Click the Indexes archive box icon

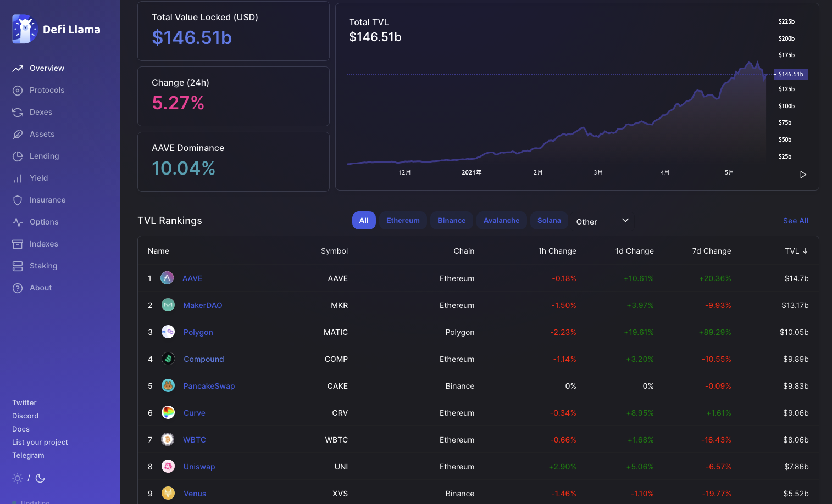click(x=18, y=244)
